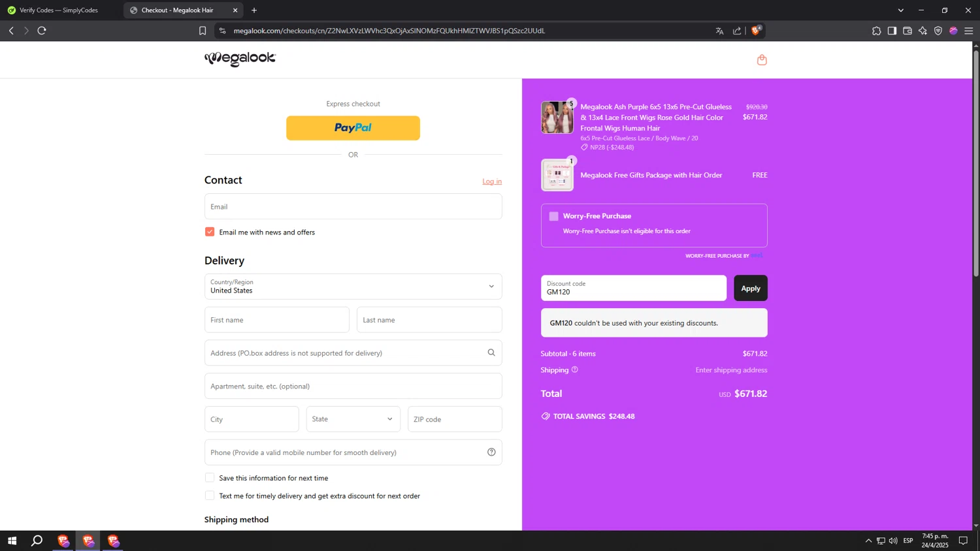Viewport: 980px width, 551px height.
Task: Open the shopping bag cart icon
Action: [762, 60]
